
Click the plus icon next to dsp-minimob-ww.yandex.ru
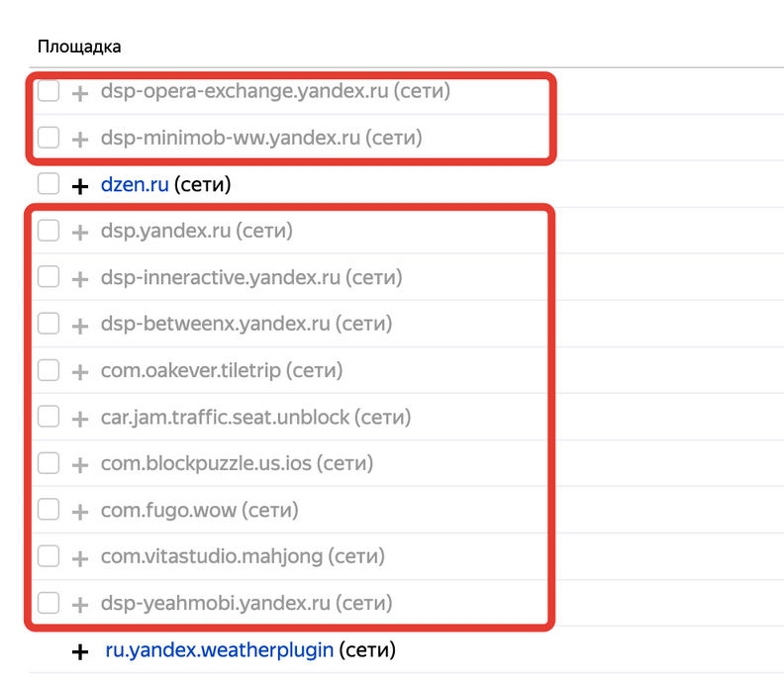[80, 139]
